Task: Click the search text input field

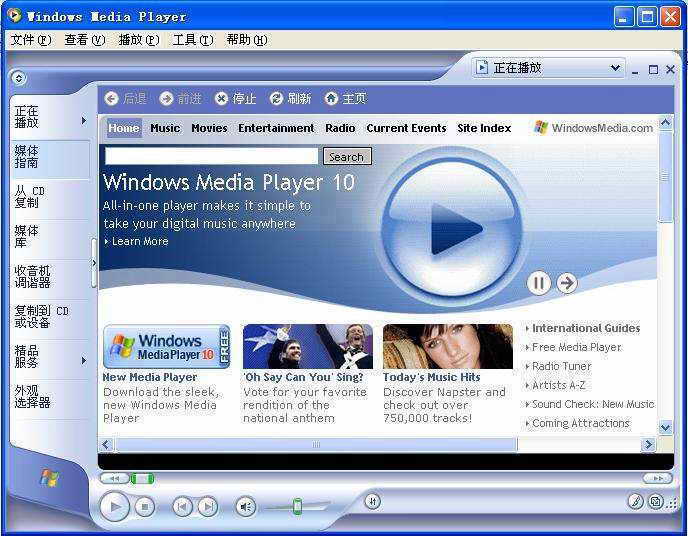Action: coord(211,157)
